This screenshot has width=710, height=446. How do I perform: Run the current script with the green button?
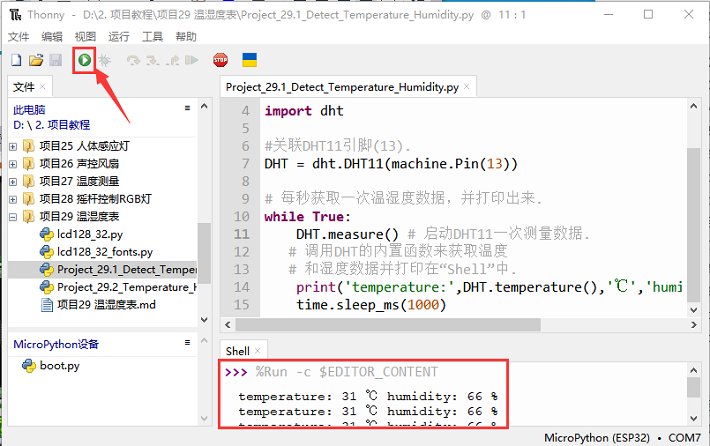pyautogui.click(x=84, y=61)
